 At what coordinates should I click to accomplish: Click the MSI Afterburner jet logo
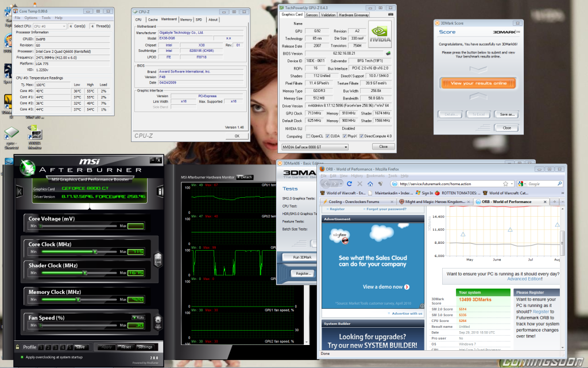28,167
